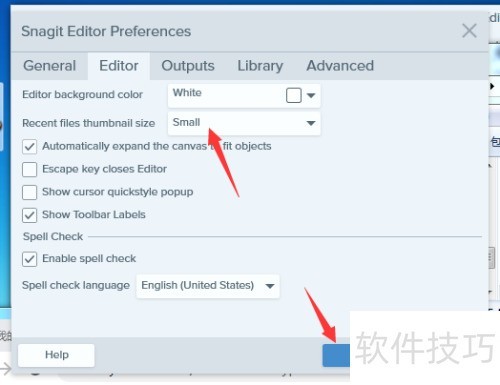The width and height of the screenshot is (500, 385).
Task: Close the Snagit Editor Preferences dialog
Action: point(469,31)
